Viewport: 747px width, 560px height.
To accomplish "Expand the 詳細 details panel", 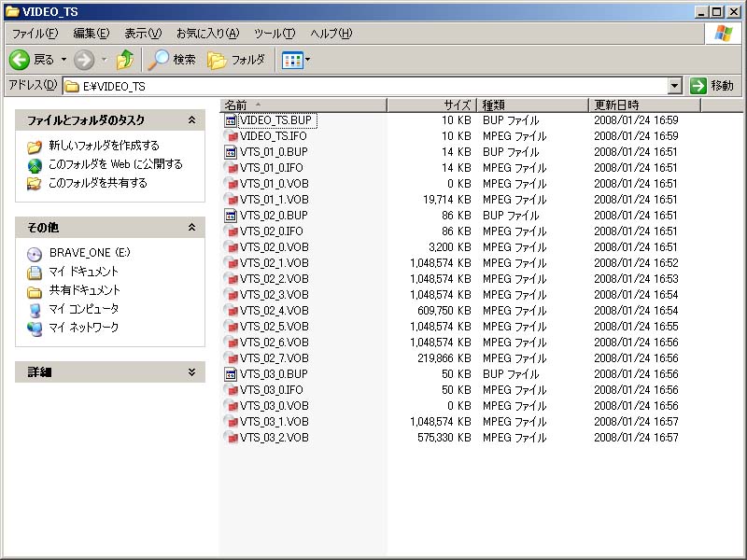I will (x=191, y=371).
